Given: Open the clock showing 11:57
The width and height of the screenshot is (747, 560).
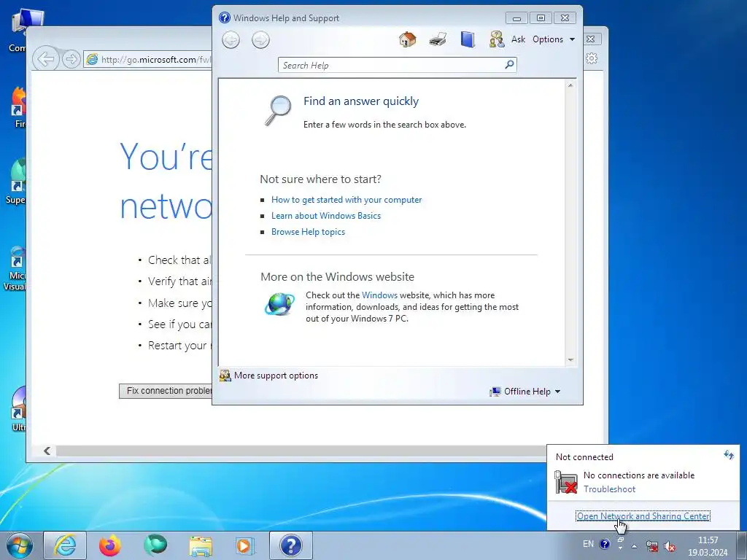Looking at the screenshot, I should [708, 546].
